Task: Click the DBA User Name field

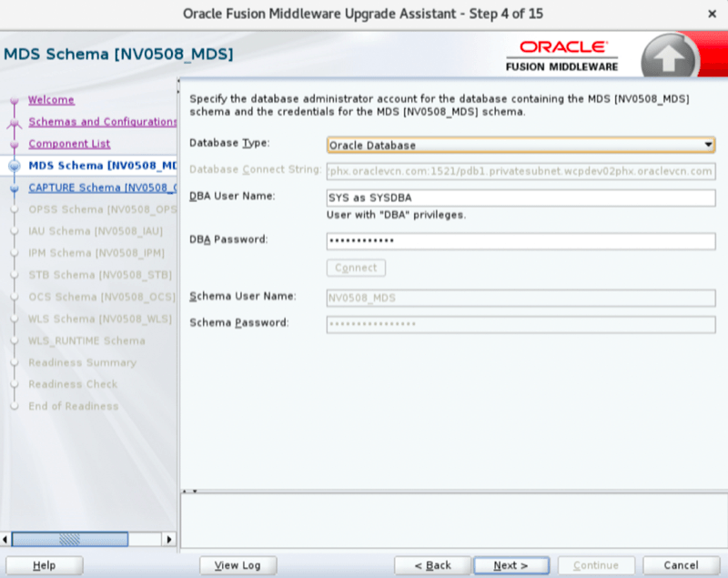Action: 521,198
